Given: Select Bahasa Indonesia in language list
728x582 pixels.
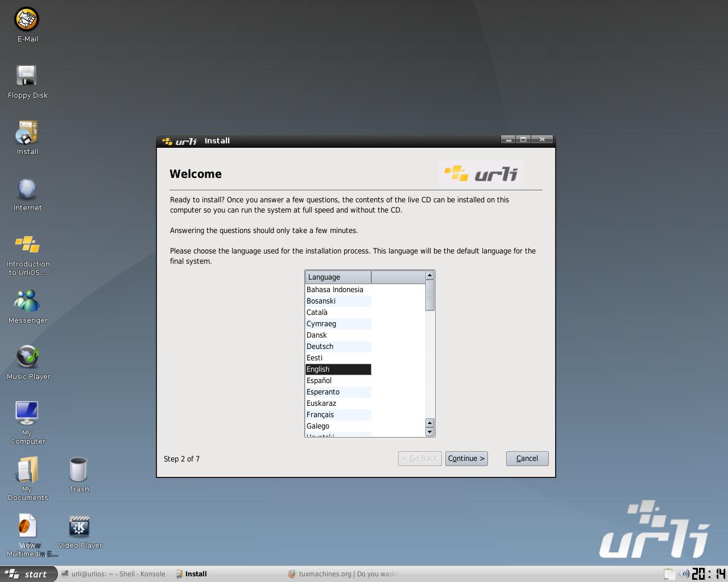Looking at the screenshot, I should click(x=338, y=290).
